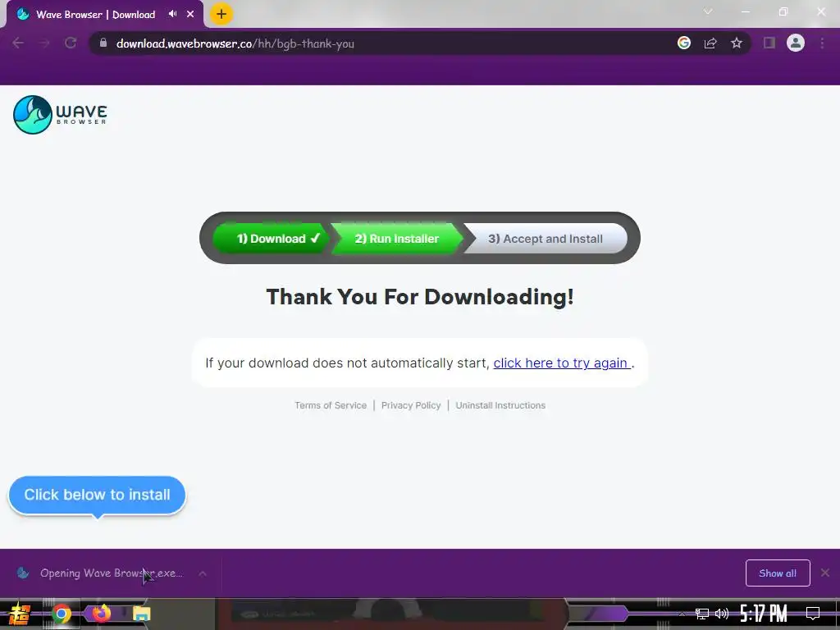The image size is (840, 630).
Task: Click the 1) Download step
Action: click(272, 239)
